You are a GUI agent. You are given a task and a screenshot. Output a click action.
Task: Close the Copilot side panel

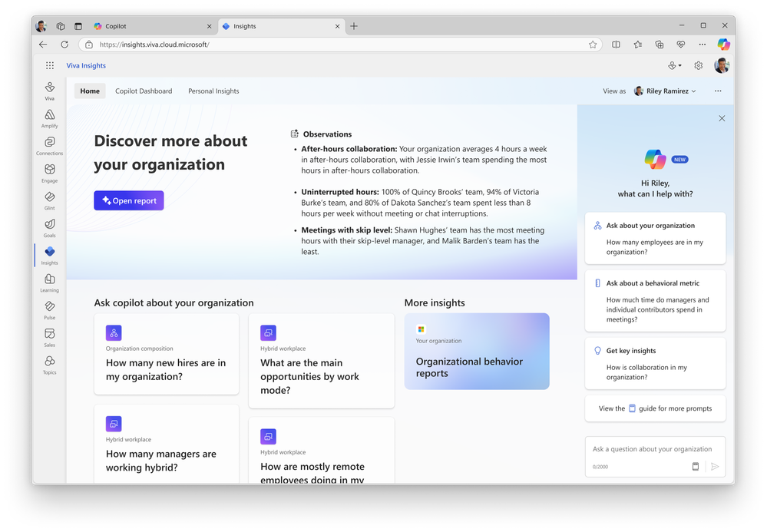coord(722,118)
